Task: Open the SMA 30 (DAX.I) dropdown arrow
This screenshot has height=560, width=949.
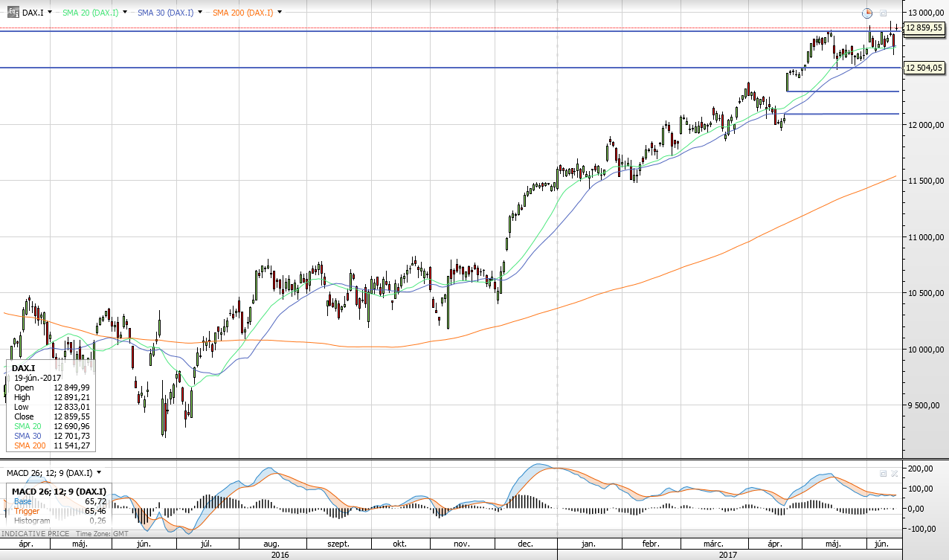Action: (x=200, y=13)
